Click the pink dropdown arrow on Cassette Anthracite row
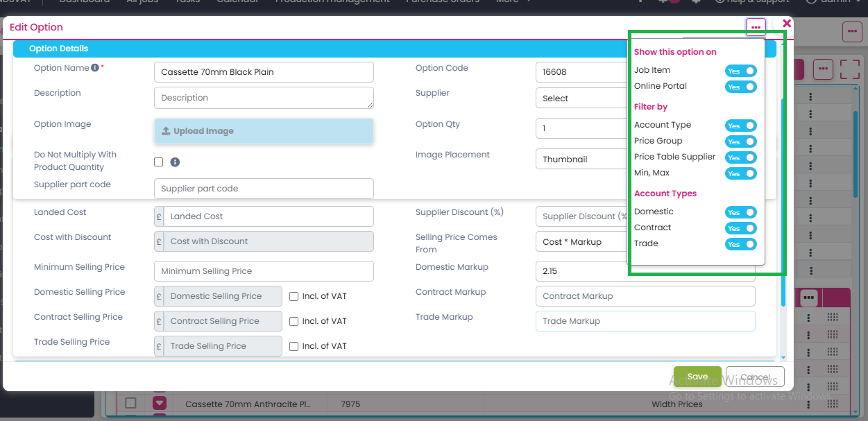Screen dimensions: 868x421 [160, 403]
